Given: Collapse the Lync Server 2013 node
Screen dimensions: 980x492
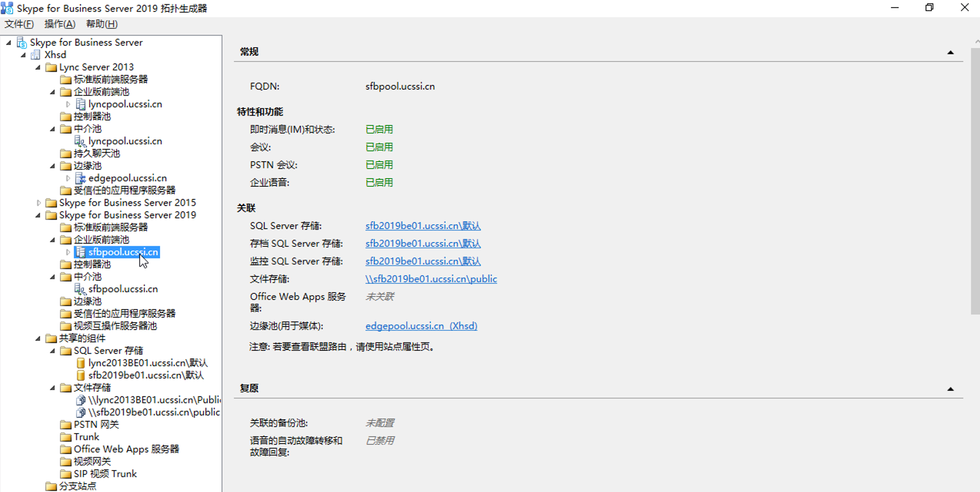Looking at the screenshot, I should point(38,67).
